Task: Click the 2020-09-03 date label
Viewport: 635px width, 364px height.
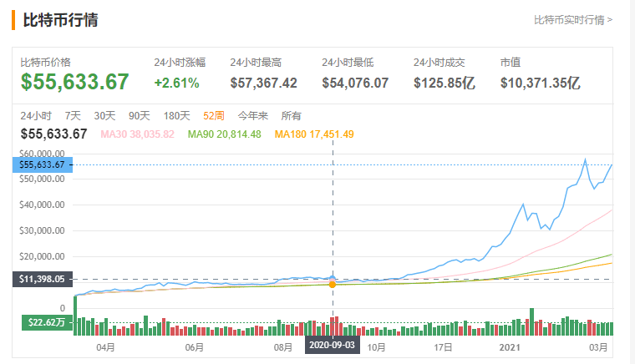Action: tap(333, 345)
